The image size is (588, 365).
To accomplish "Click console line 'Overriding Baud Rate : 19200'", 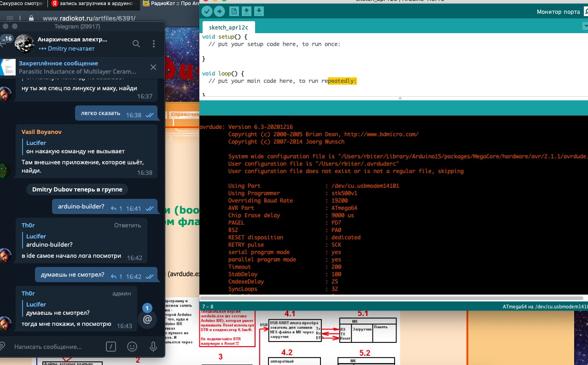I will point(288,201).
